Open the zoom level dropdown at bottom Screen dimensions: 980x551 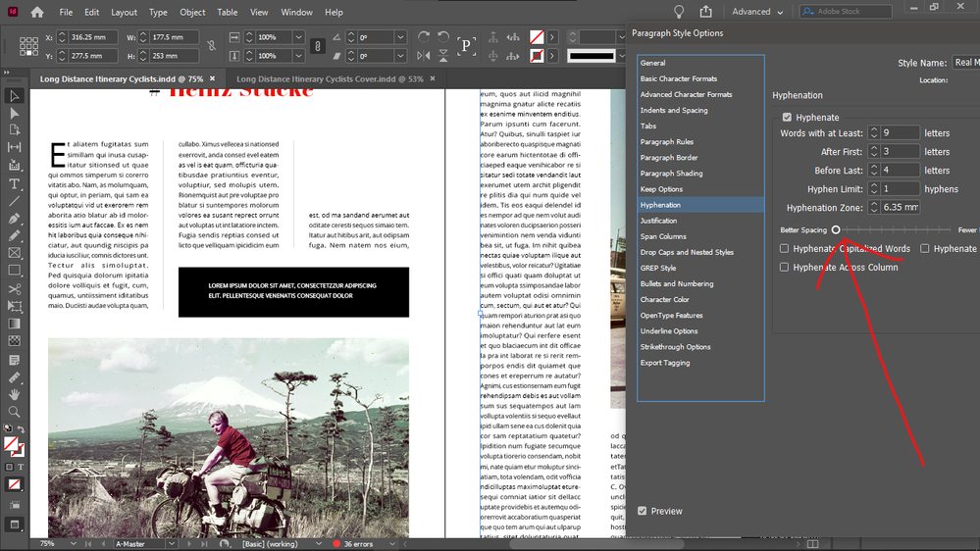(74, 543)
